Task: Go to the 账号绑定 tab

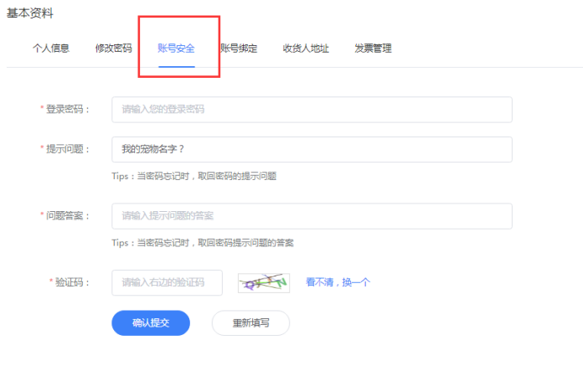Action: click(239, 49)
